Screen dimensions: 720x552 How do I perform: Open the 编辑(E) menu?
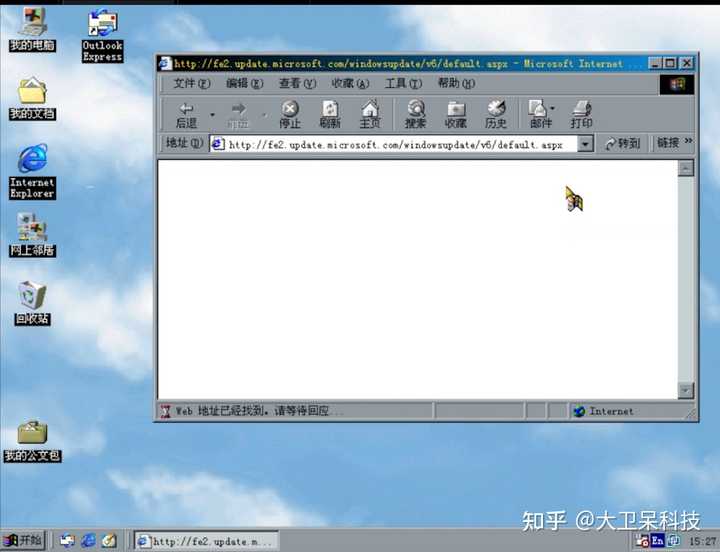click(x=244, y=83)
